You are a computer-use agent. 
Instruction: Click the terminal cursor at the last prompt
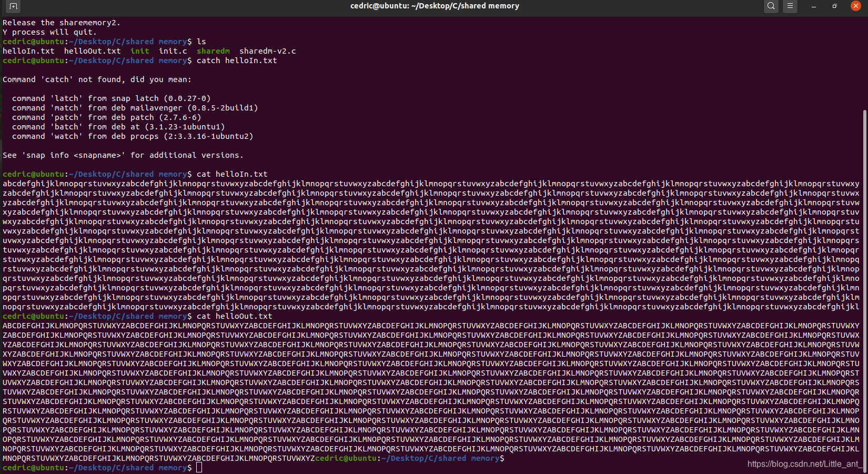199,468
